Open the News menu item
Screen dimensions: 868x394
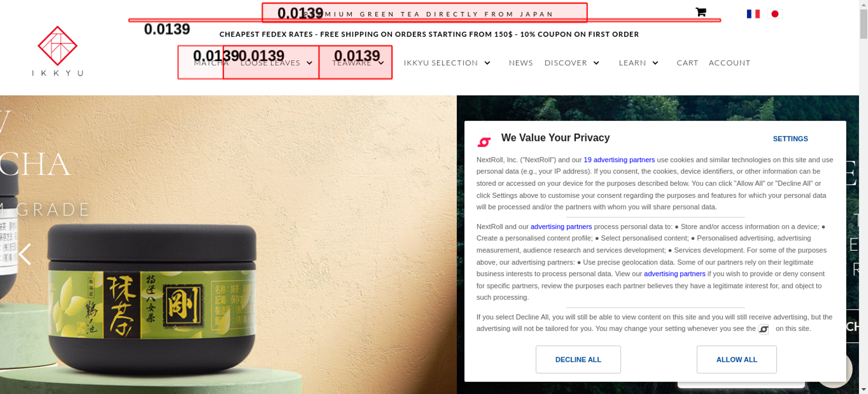(521, 63)
